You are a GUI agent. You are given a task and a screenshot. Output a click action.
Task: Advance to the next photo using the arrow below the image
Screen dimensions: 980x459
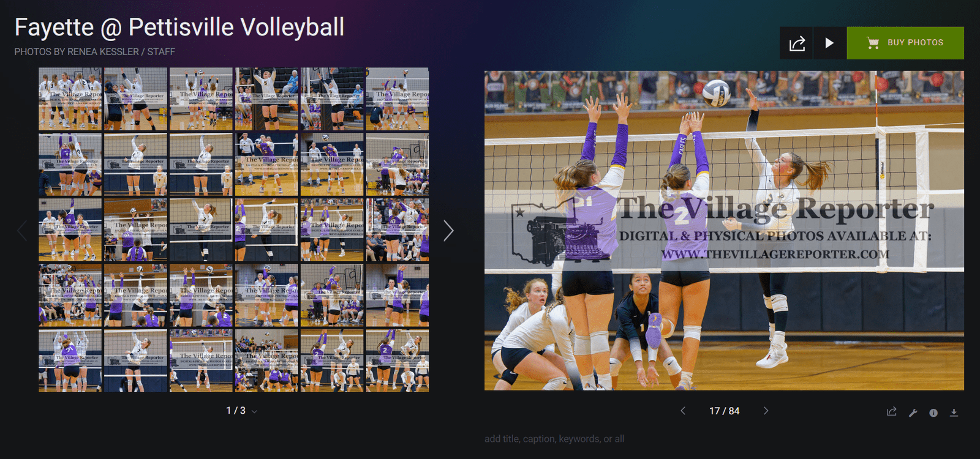(766, 411)
